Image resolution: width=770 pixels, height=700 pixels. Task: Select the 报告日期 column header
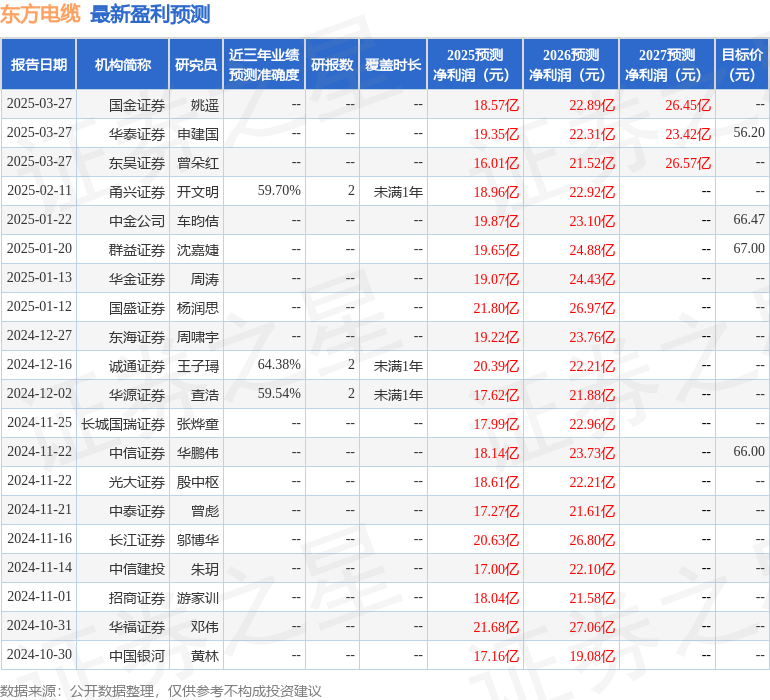(x=39, y=65)
